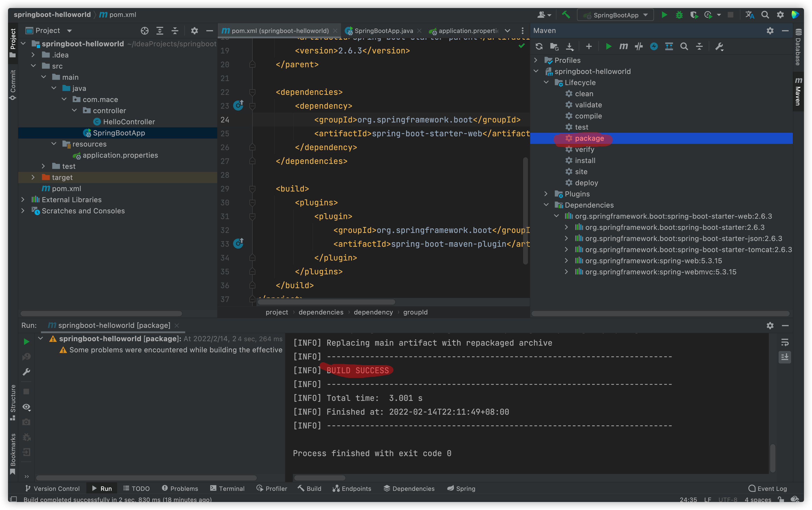Open Maven settings with the wrench icon
Viewport: 812px width, 510px height.
pos(719,47)
